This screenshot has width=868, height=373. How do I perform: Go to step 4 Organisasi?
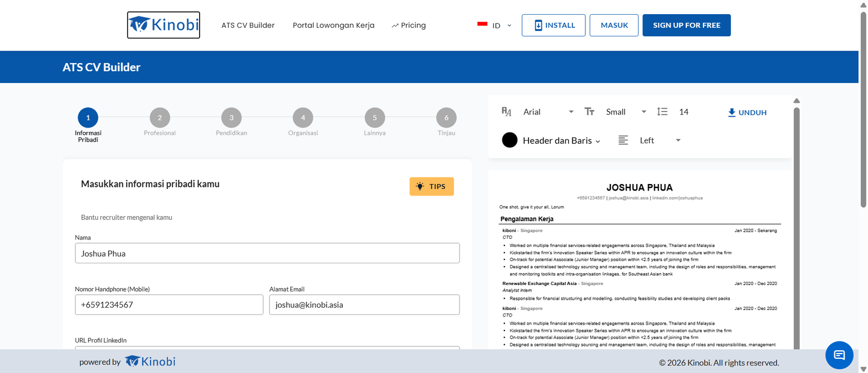pyautogui.click(x=303, y=118)
